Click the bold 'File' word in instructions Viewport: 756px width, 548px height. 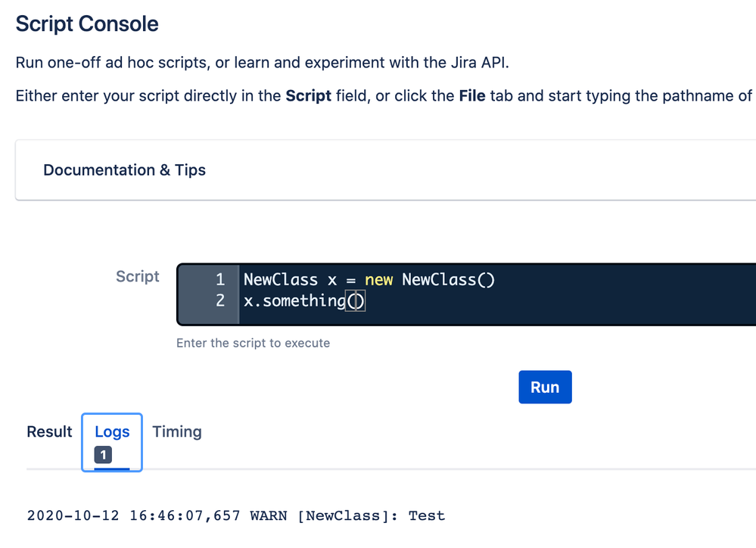click(x=471, y=96)
